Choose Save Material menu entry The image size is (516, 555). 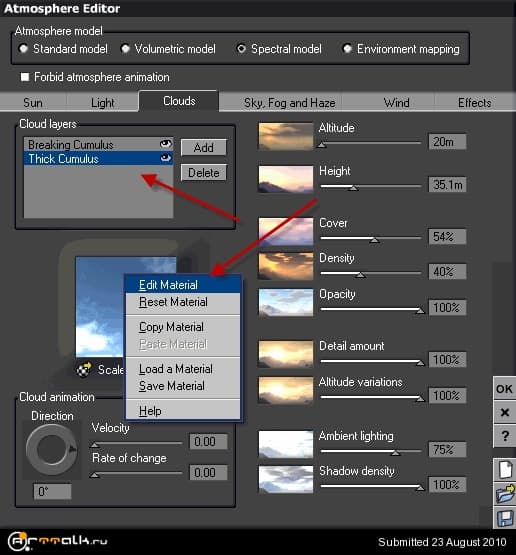pyautogui.click(x=183, y=386)
